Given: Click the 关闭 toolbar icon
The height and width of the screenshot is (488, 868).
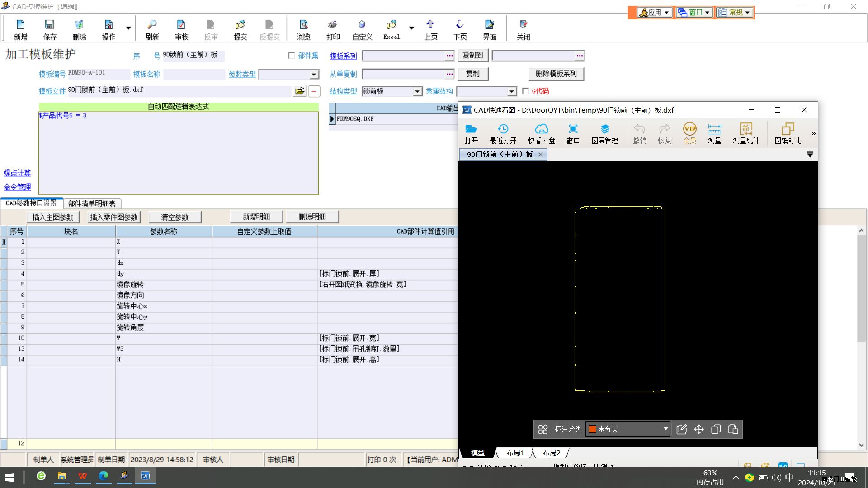Looking at the screenshot, I should [x=524, y=30].
